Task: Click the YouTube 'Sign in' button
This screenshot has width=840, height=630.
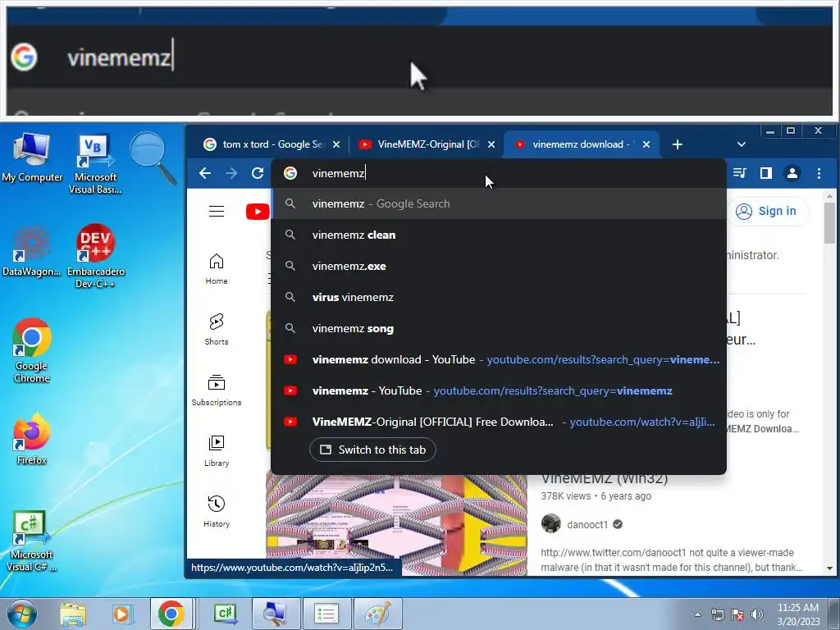Action: (768, 211)
